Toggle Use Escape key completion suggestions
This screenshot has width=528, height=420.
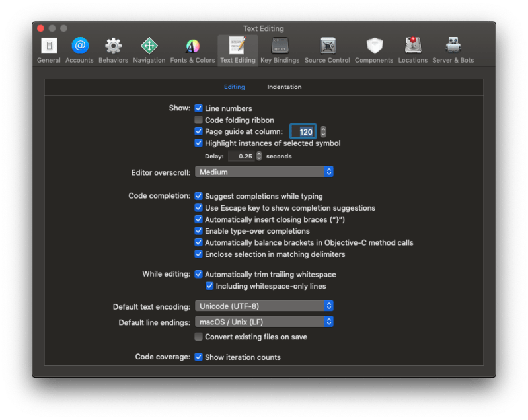coord(199,207)
